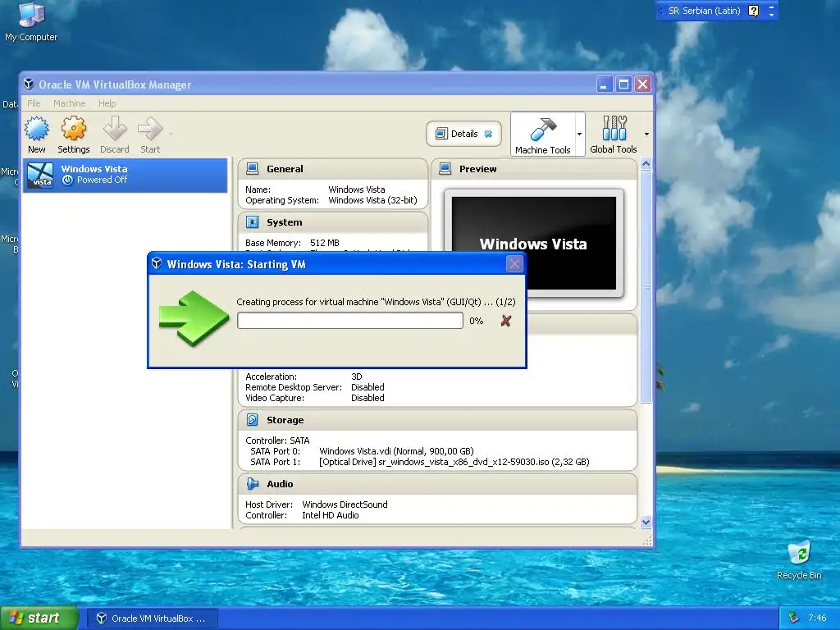Expand Global Tools dropdown arrow
The width and height of the screenshot is (840, 630).
(x=646, y=134)
